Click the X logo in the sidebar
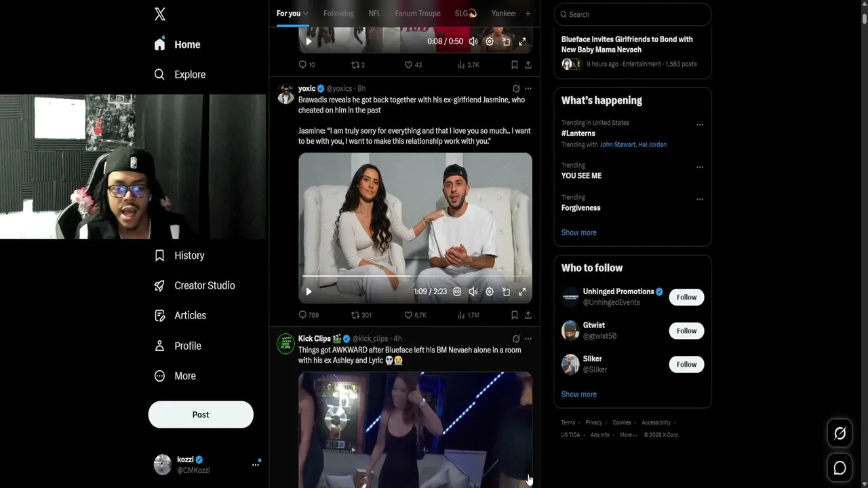 click(x=160, y=14)
